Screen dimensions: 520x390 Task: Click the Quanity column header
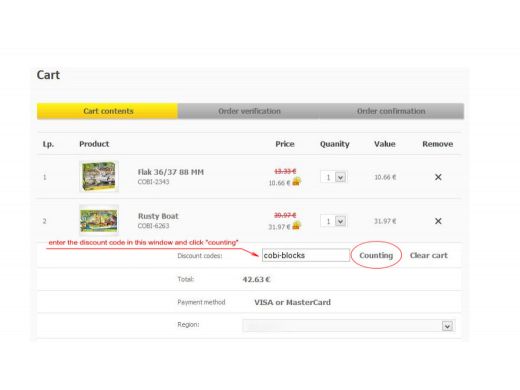coord(335,144)
